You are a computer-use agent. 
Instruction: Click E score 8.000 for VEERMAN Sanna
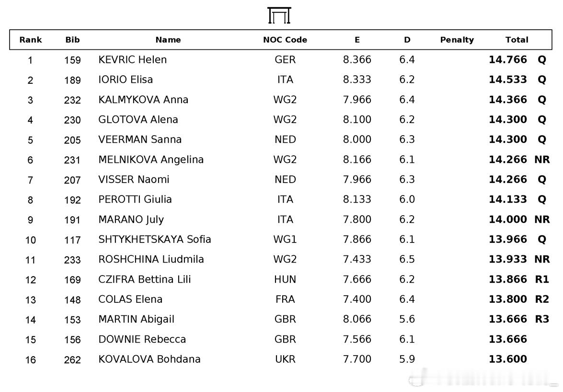[x=357, y=139]
